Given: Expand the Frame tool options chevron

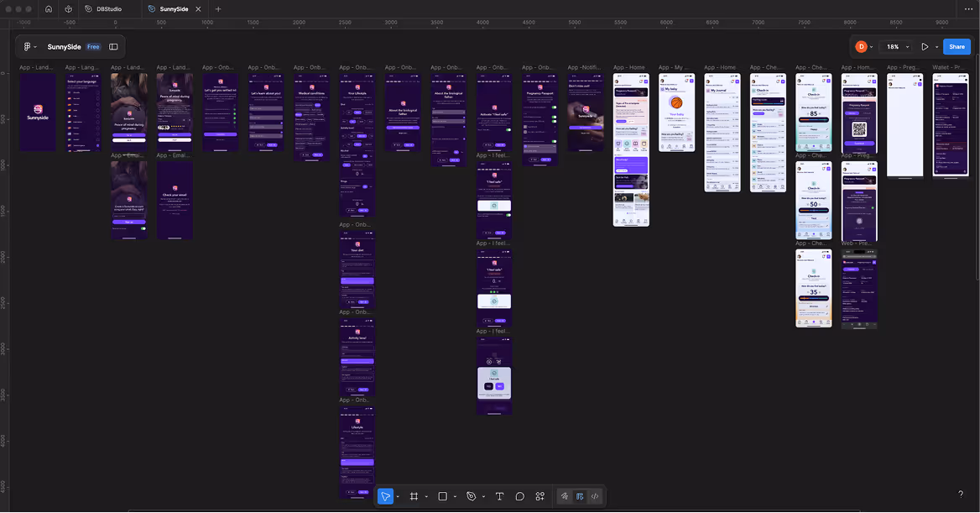Looking at the screenshot, I should pos(425,496).
